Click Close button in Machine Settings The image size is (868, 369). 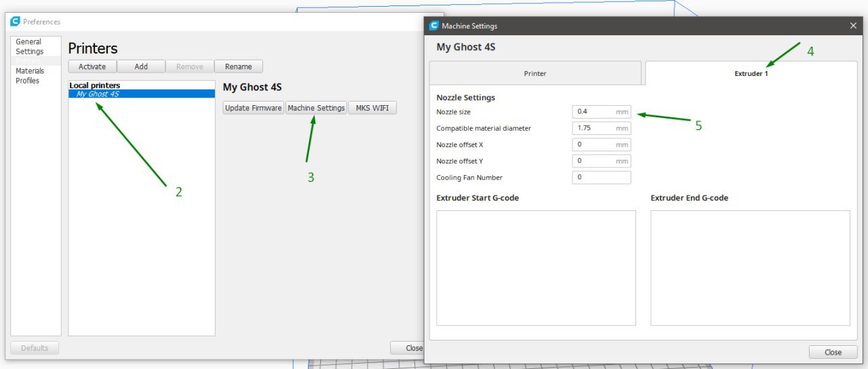(x=833, y=352)
